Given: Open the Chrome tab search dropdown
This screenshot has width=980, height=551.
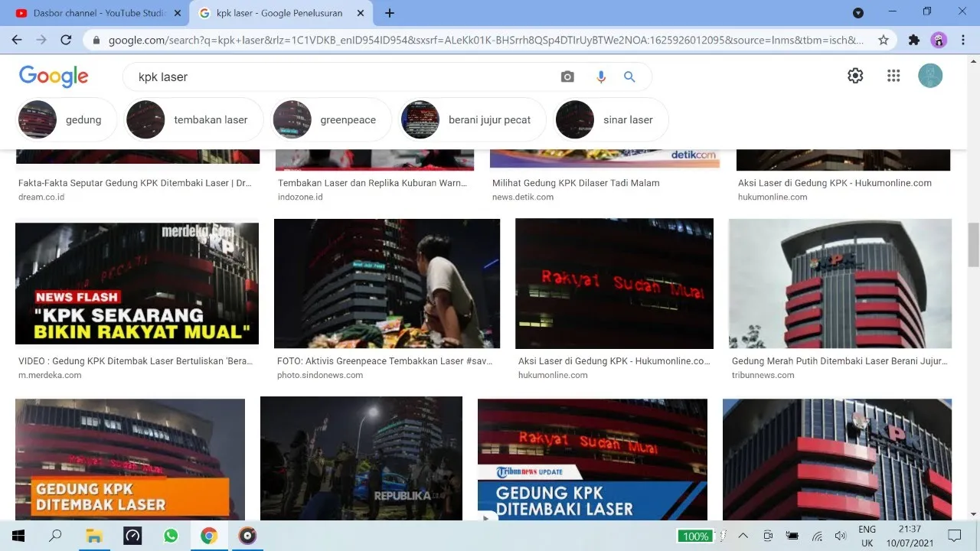Looking at the screenshot, I should 858,13.
